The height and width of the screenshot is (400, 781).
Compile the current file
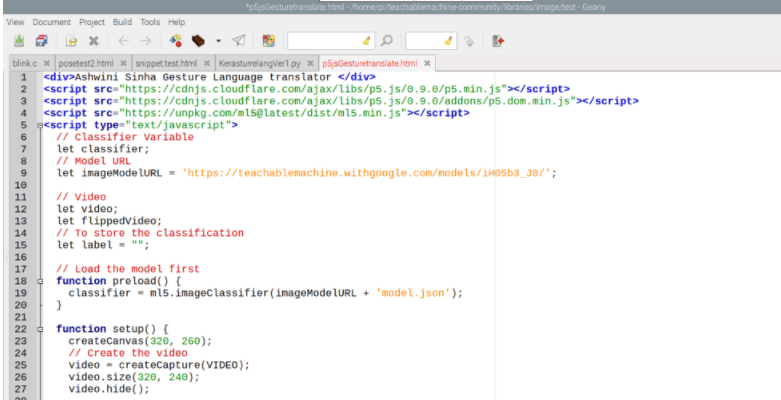click(x=176, y=41)
